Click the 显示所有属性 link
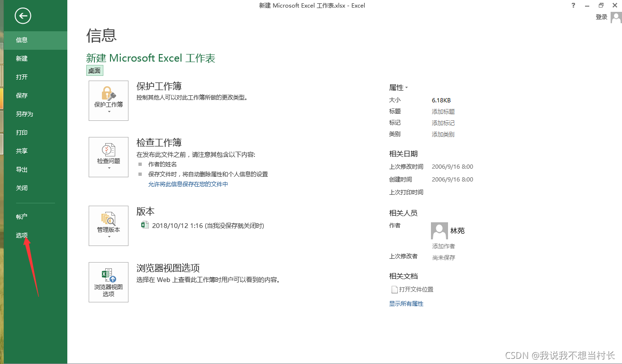This screenshot has height=364, width=622. click(x=406, y=304)
